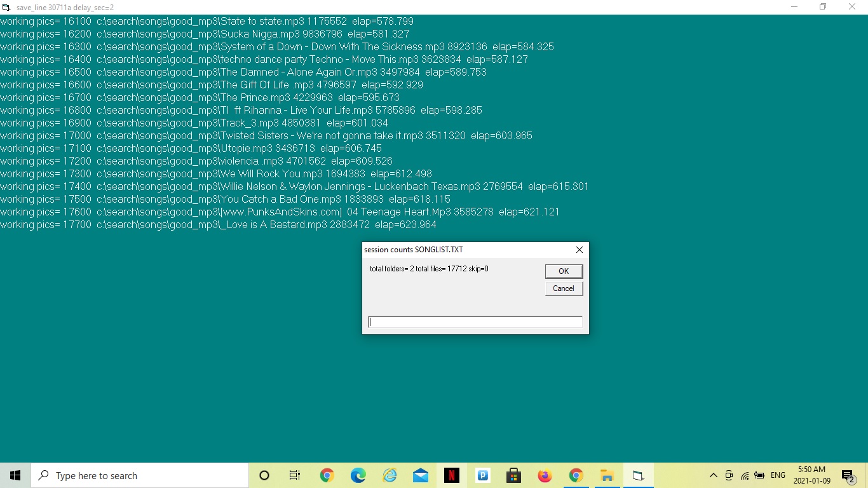Click the _Love is A Bastard.mp3 line

(219, 224)
